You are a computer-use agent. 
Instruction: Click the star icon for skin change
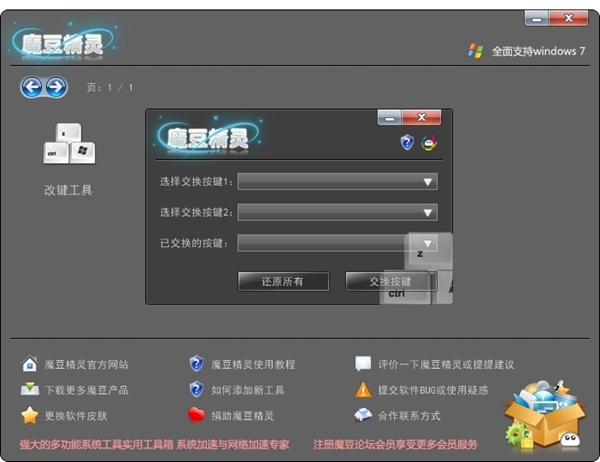click(30, 415)
